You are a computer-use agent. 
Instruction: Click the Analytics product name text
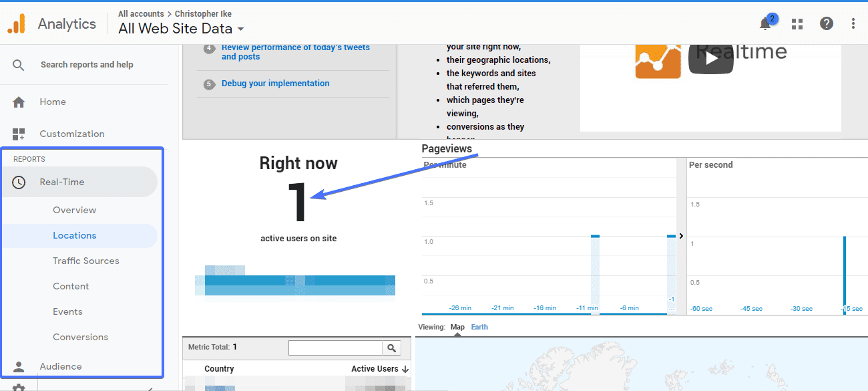click(67, 24)
